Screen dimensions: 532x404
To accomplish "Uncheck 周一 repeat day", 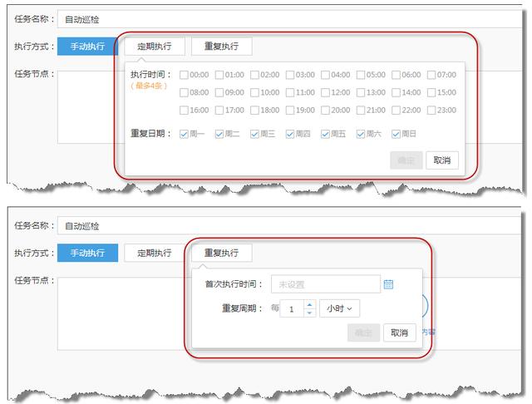I will [184, 135].
